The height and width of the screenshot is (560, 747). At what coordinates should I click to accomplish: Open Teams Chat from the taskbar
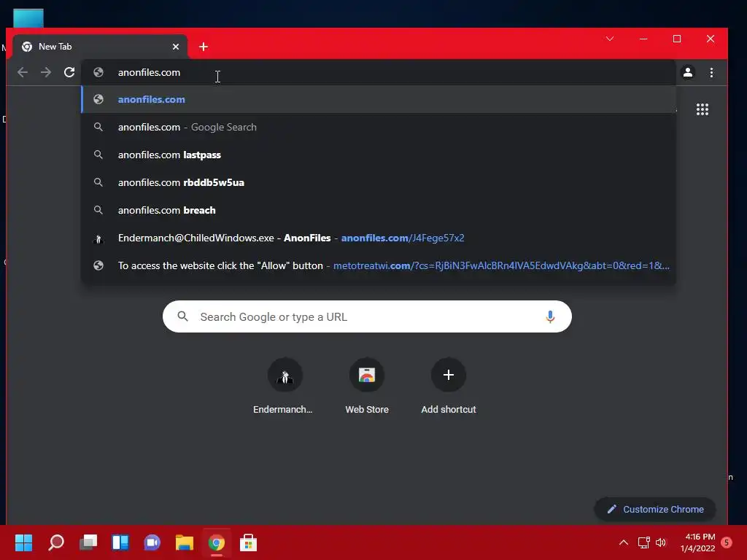(x=152, y=542)
